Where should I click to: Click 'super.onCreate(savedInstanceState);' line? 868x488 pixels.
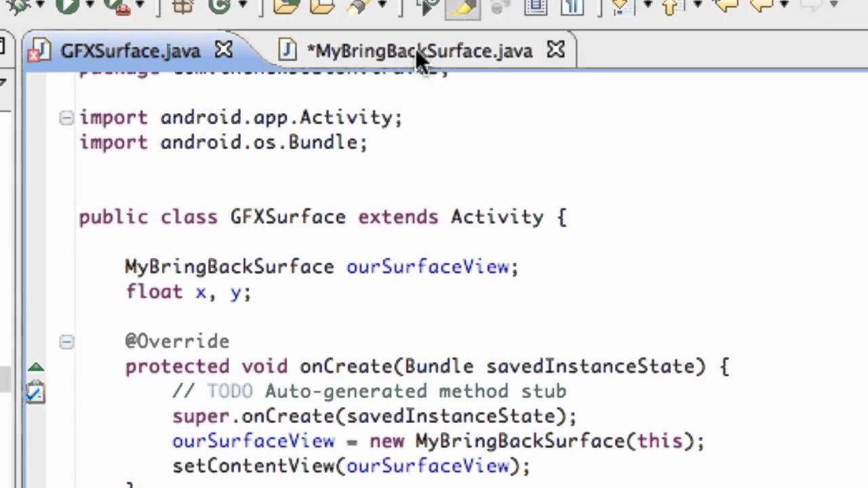pyautogui.click(x=374, y=416)
